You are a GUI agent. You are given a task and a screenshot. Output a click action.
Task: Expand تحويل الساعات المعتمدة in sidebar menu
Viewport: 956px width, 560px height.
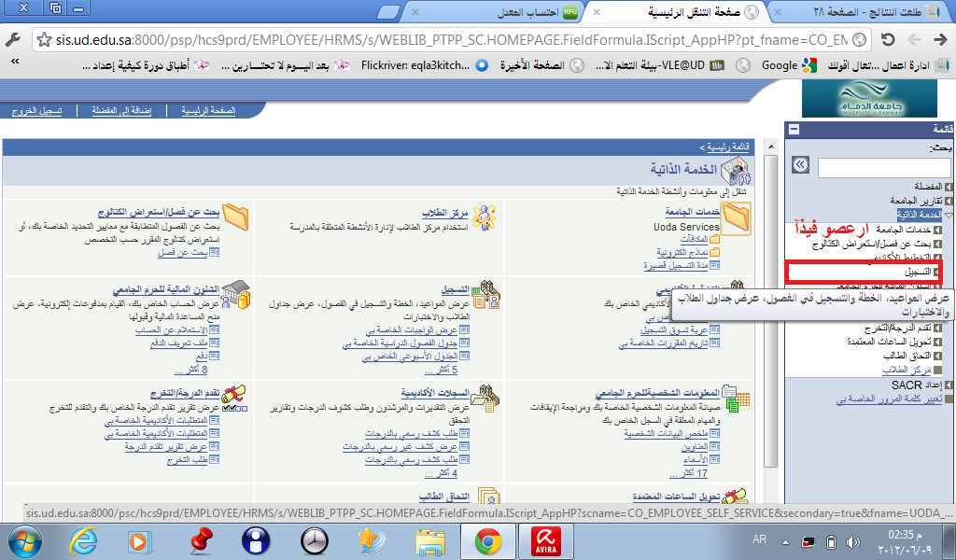937,342
